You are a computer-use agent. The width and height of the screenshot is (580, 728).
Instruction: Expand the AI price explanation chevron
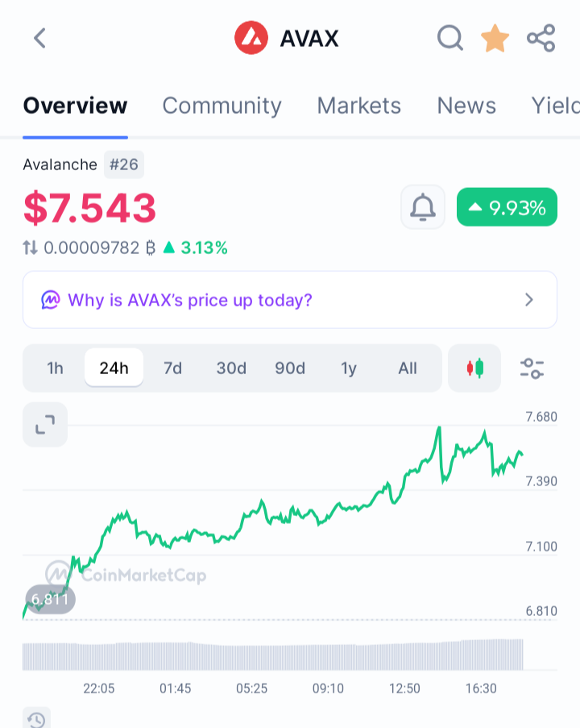click(529, 300)
